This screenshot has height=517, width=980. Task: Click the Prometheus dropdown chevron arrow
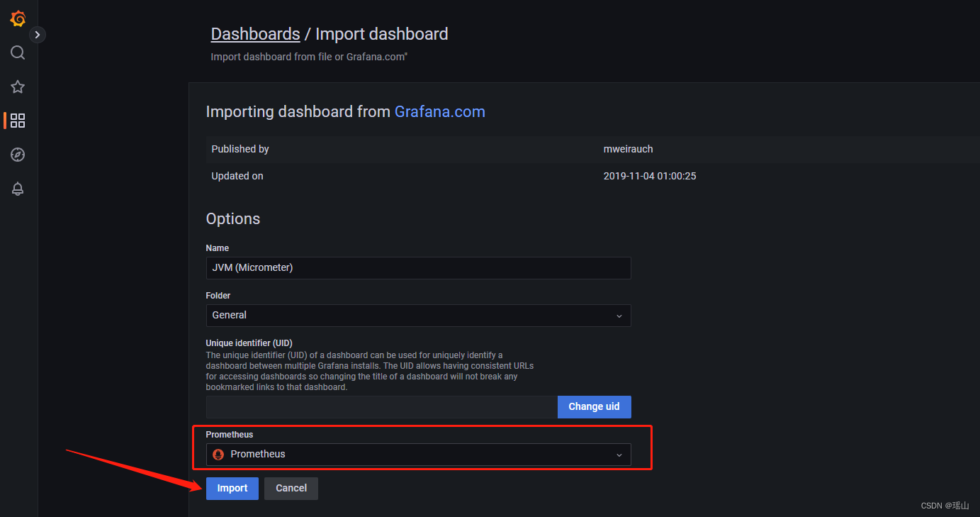(x=619, y=455)
